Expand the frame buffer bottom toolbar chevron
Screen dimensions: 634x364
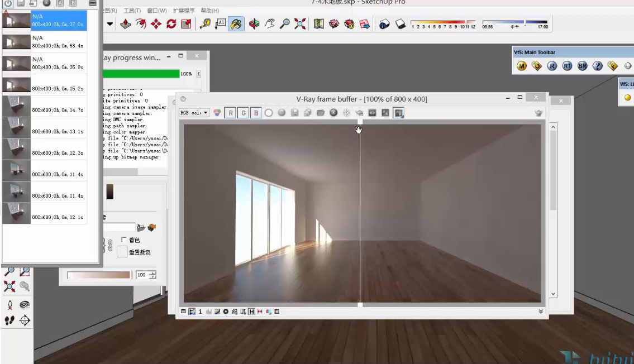coord(540,311)
